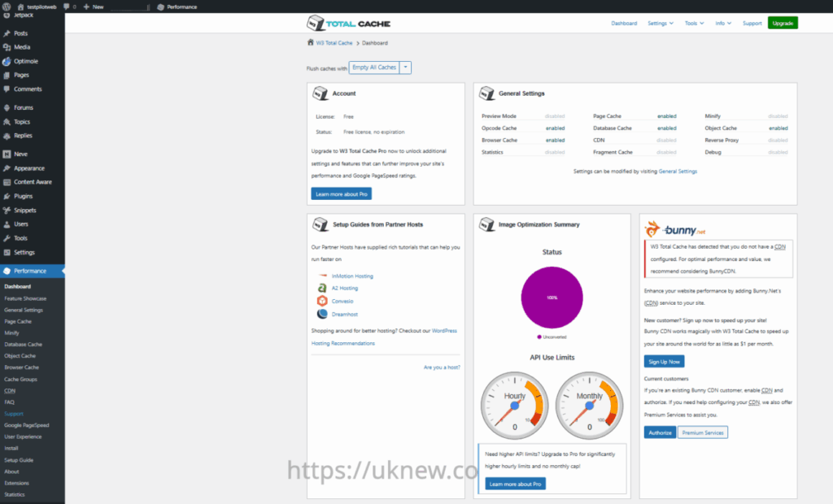The height and width of the screenshot is (504, 833).
Task: Click the purple image status pie chart
Action: 552,298
